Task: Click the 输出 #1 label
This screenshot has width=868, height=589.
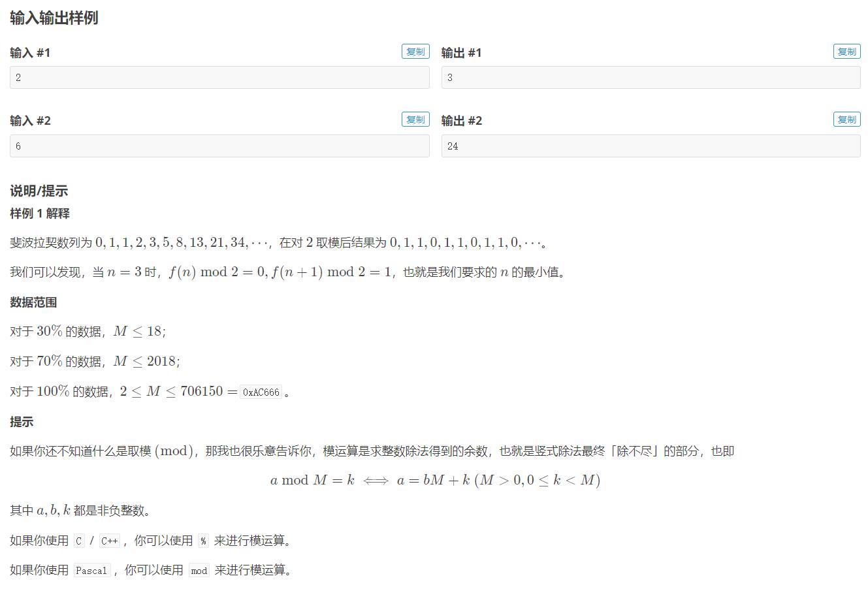Action: [462, 52]
